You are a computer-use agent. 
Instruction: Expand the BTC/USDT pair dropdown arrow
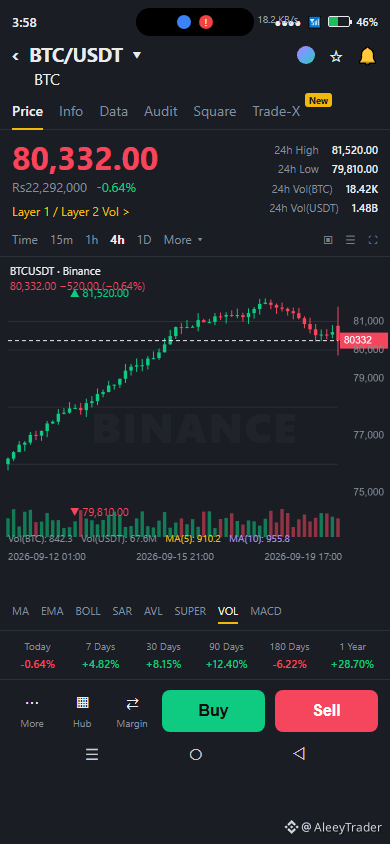137,55
